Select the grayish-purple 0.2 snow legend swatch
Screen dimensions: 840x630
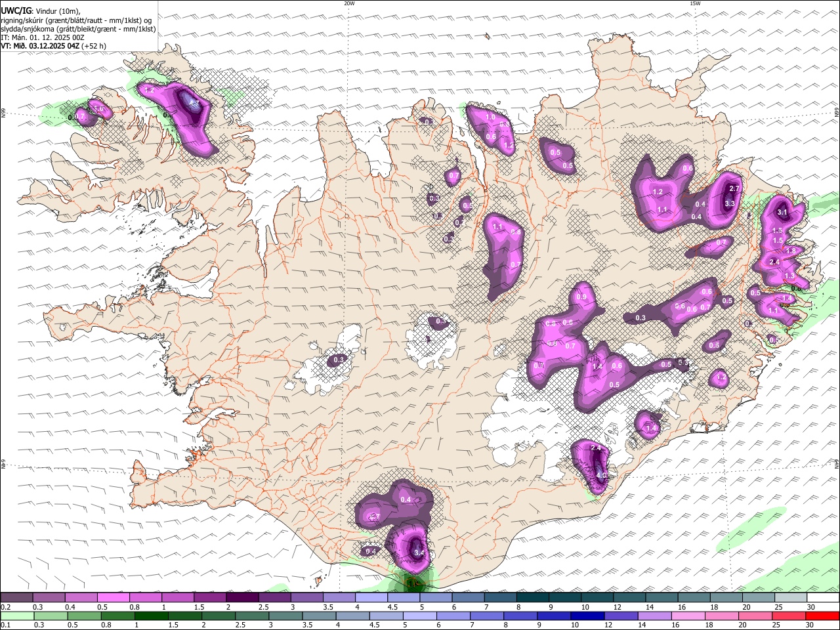pyautogui.click(x=16, y=597)
